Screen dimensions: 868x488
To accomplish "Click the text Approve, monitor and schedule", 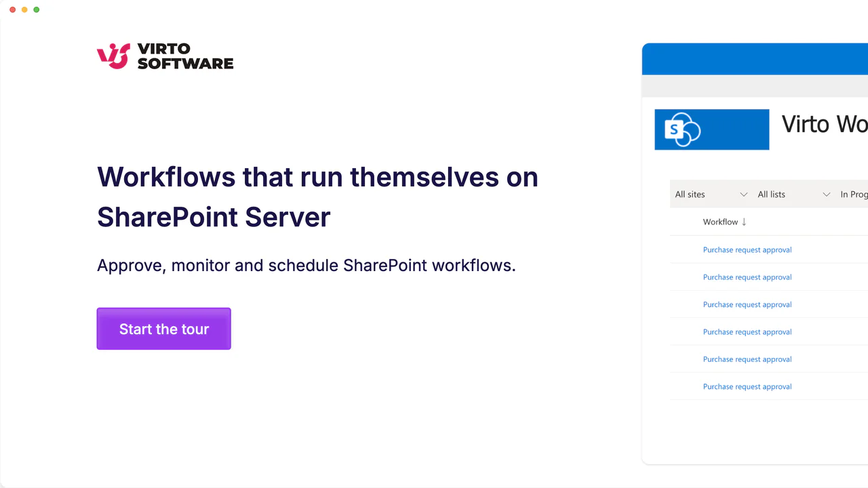I will click(x=307, y=265).
